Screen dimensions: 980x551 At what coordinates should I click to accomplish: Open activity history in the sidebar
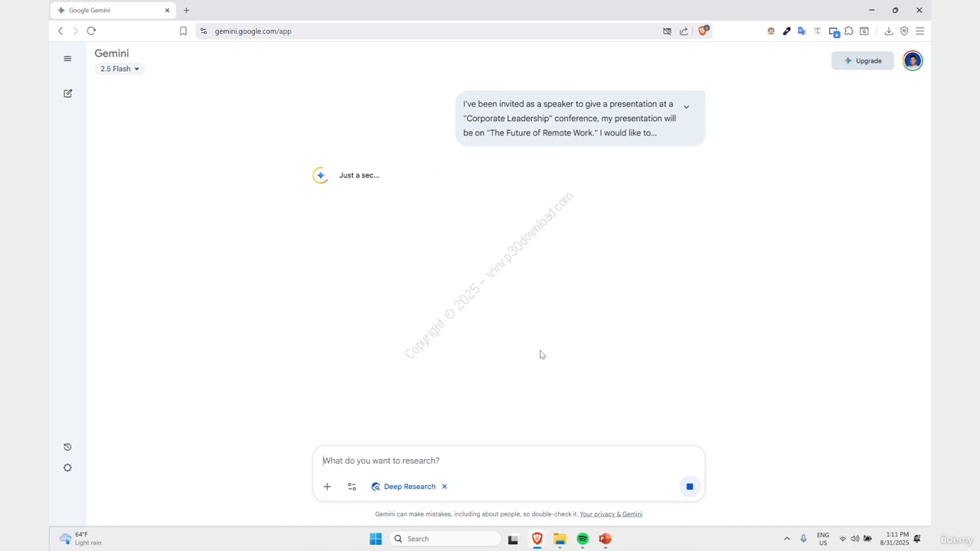coord(67,447)
